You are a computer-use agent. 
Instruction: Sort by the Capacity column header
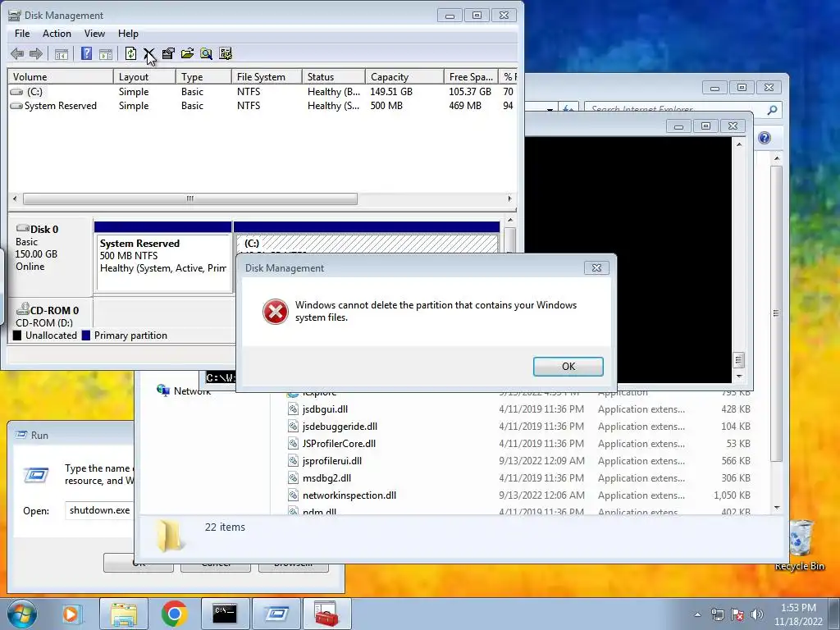click(404, 76)
